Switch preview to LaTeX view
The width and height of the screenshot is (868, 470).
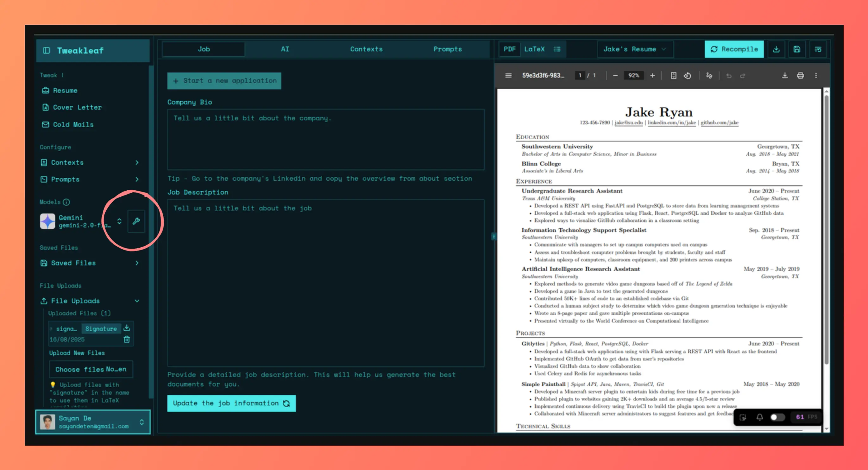(534, 49)
